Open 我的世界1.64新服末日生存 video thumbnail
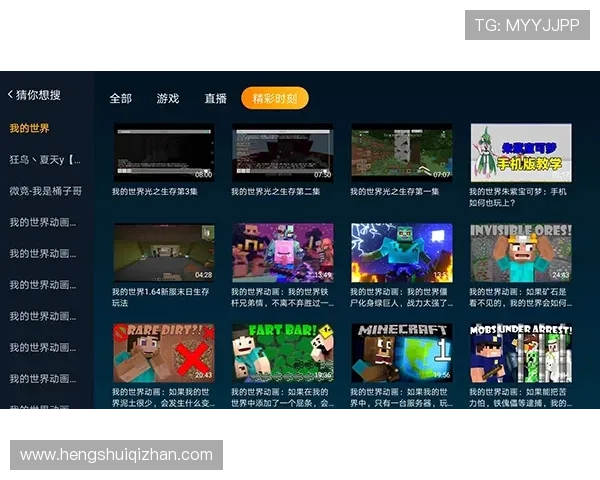The height and width of the screenshot is (480, 600). [x=164, y=253]
